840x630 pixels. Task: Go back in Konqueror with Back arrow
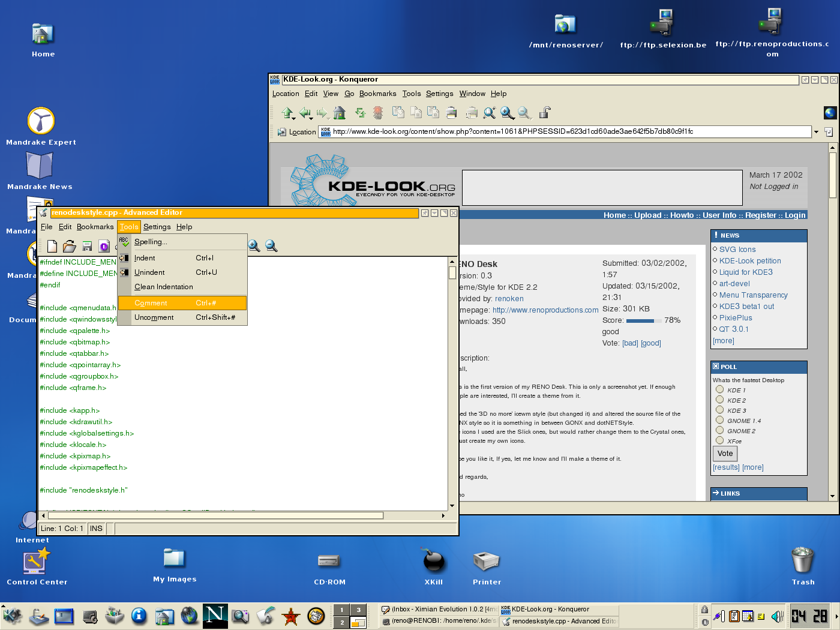point(305,112)
